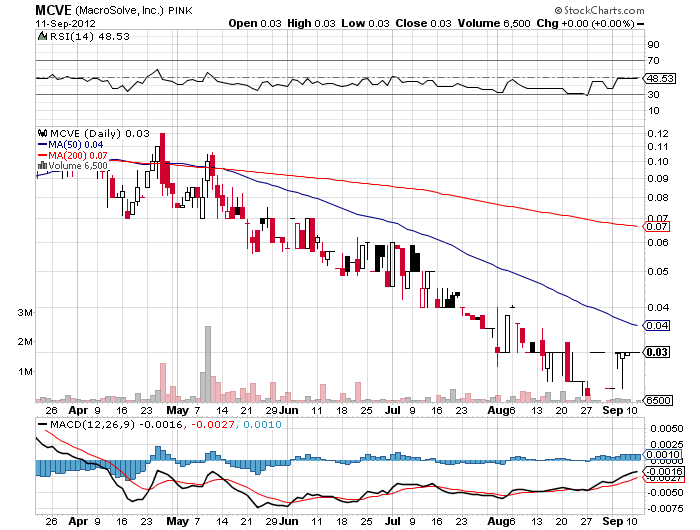Screen dimensions: 700x530
Task: Click the 90 level on the RSI axis
Action: click(654, 44)
